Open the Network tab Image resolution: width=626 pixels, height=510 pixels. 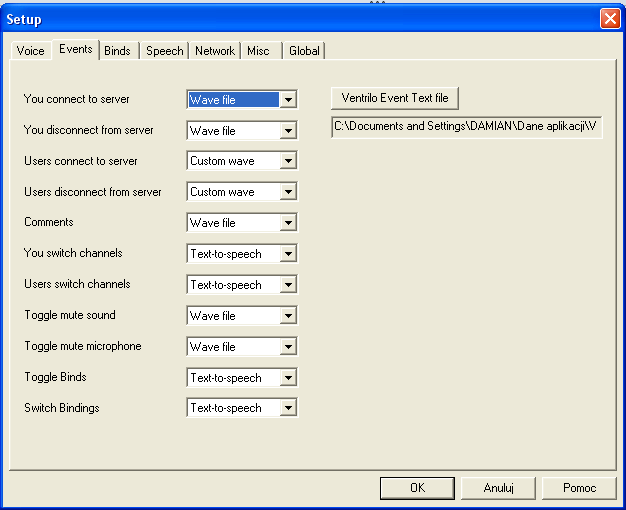click(x=215, y=51)
